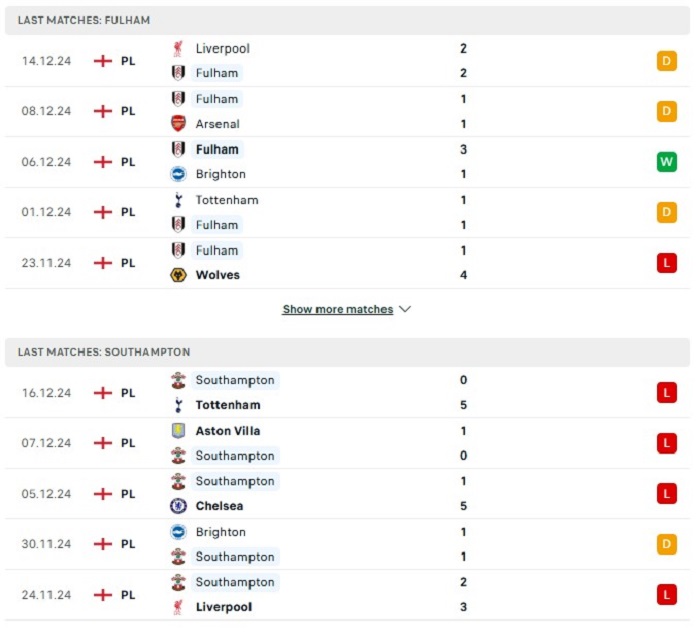Click the Aston Villa crest icon
This screenshot has width=700, height=637.
pyautogui.click(x=179, y=431)
